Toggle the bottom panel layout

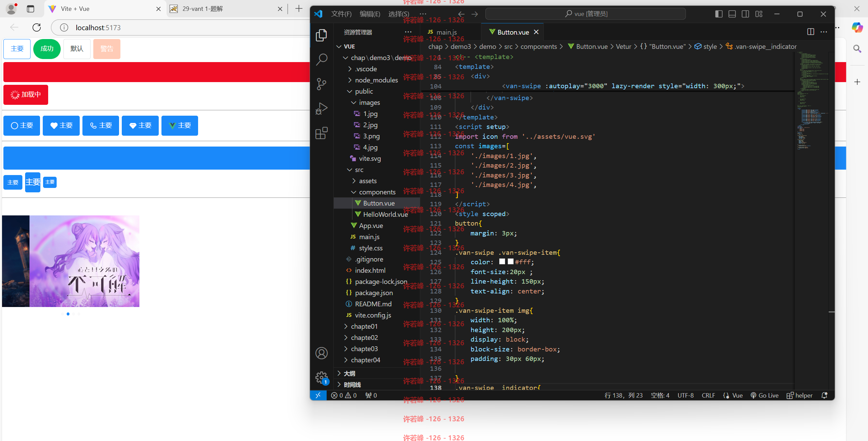732,14
